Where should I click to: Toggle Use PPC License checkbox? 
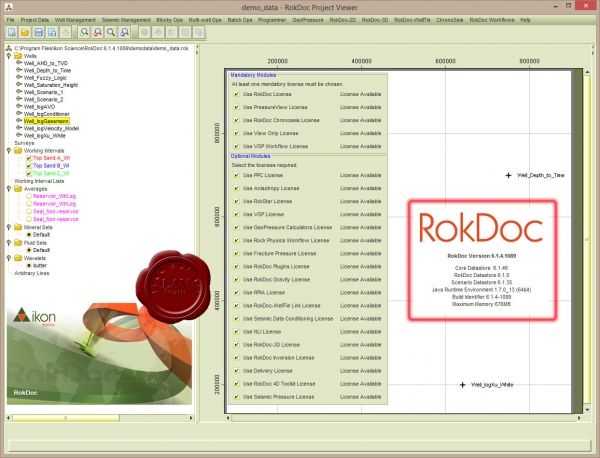[236, 175]
